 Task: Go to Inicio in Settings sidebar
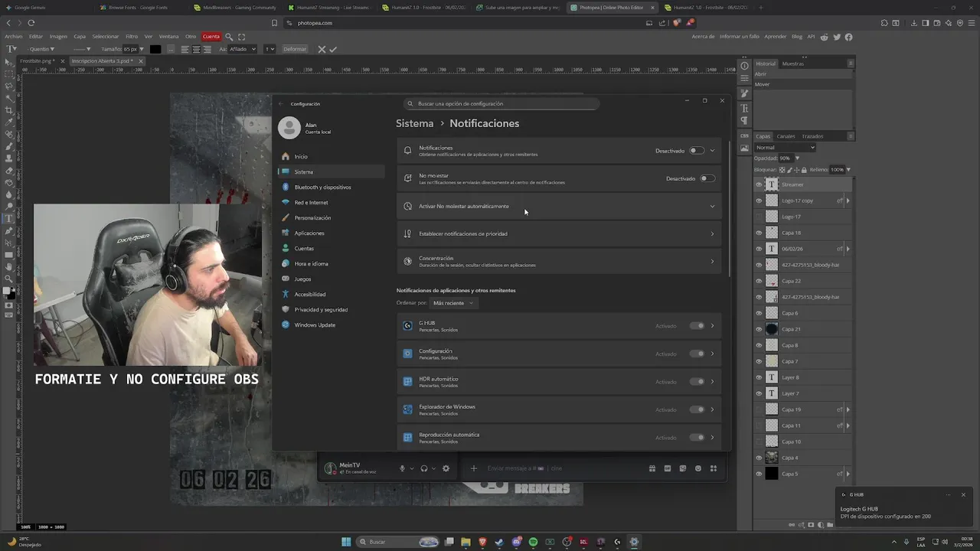coord(331,157)
